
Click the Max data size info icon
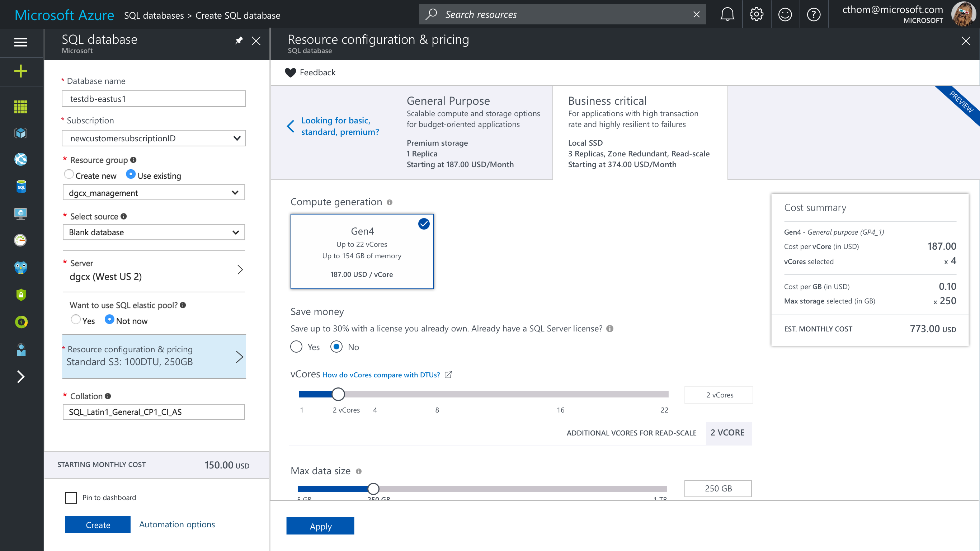click(358, 471)
